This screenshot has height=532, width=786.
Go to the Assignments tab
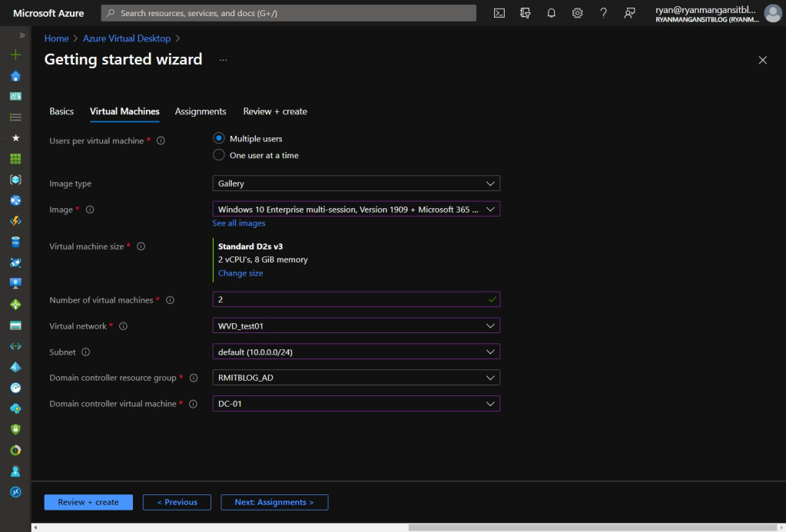tap(201, 111)
